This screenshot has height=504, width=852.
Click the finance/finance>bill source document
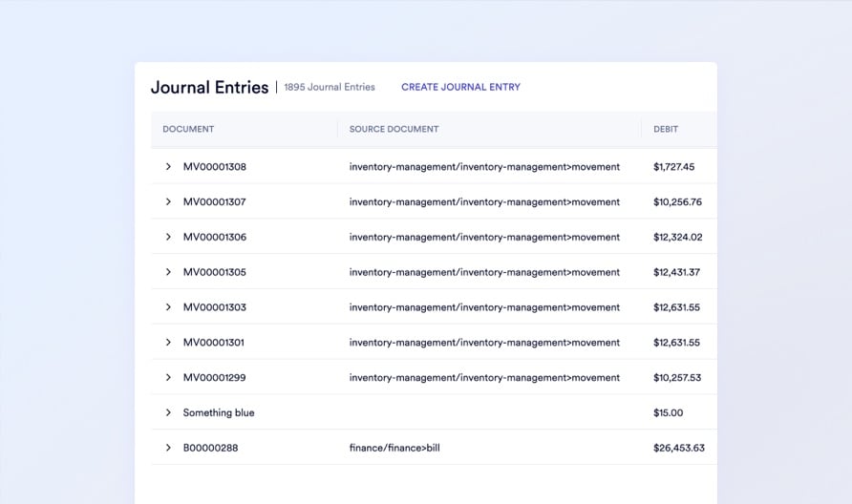click(x=394, y=448)
